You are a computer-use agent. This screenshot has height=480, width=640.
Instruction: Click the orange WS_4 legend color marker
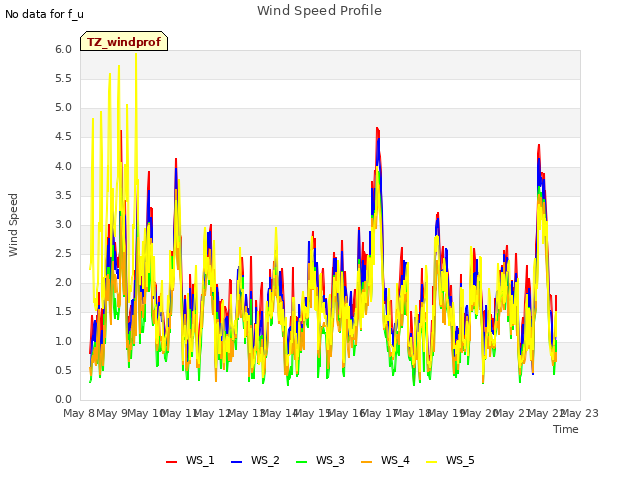(367, 461)
